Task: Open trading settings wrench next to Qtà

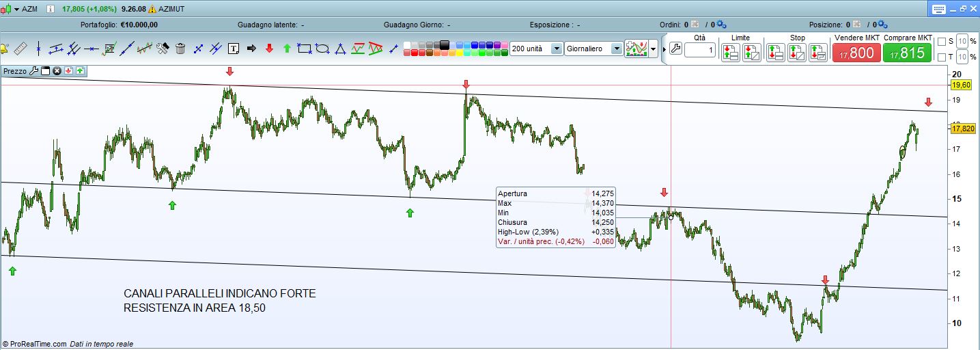Action: point(675,49)
